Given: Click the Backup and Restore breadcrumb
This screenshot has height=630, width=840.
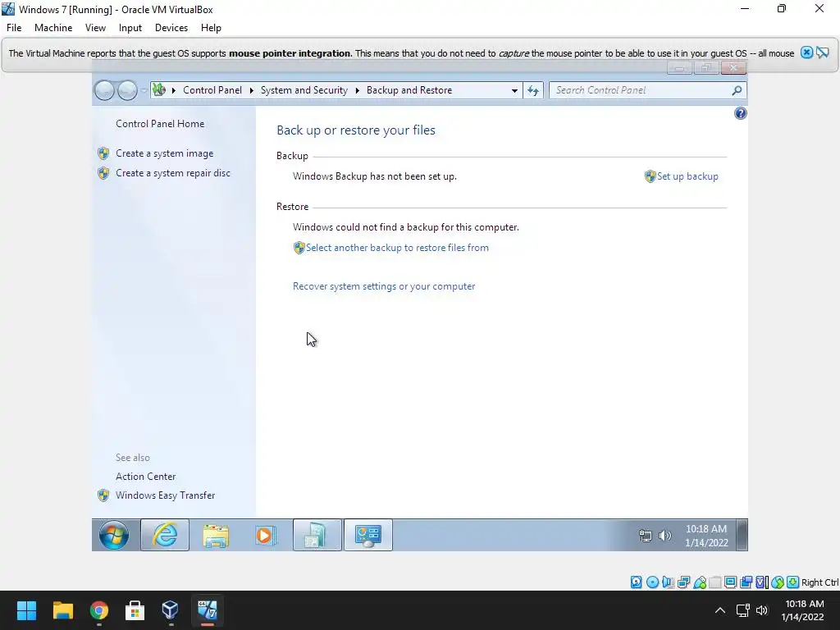Looking at the screenshot, I should [x=409, y=90].
